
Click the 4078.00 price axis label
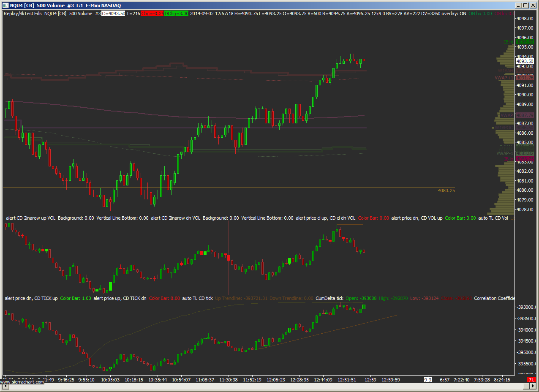525,209
